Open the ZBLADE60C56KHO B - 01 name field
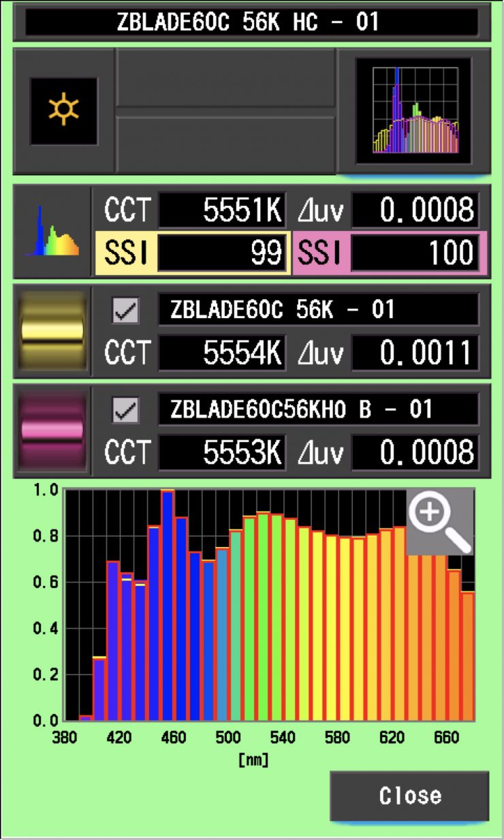The width and height of the screenshot is (504, 840). click(x=318, y=410)
